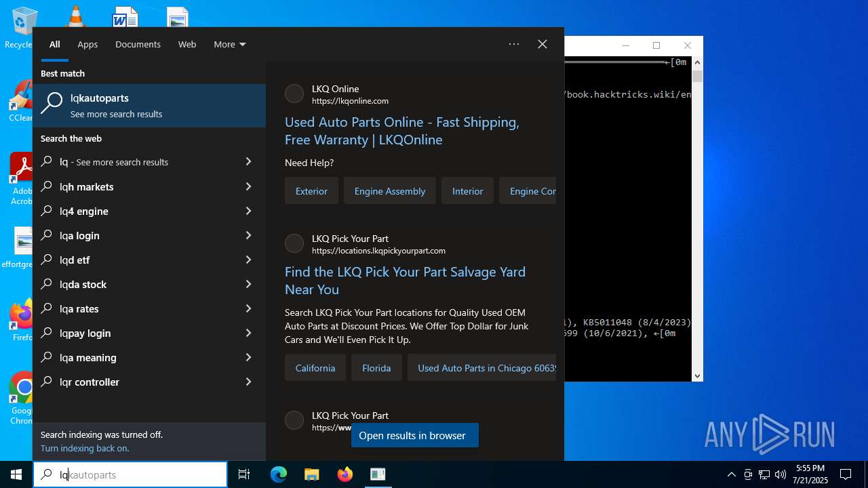Click the LKQ Online site icon
868x488 pixels.
pyautogui.click(x=294, y=94)
